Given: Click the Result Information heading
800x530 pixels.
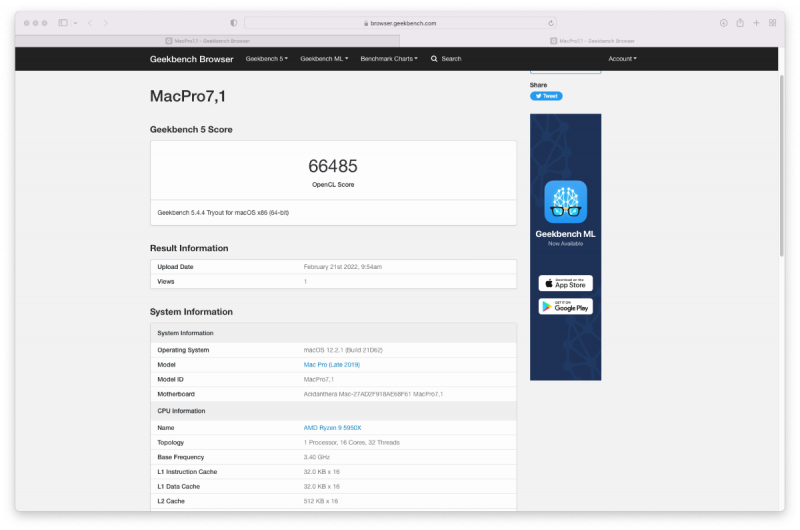Looking at the screenshot, I should pos(189,248).
